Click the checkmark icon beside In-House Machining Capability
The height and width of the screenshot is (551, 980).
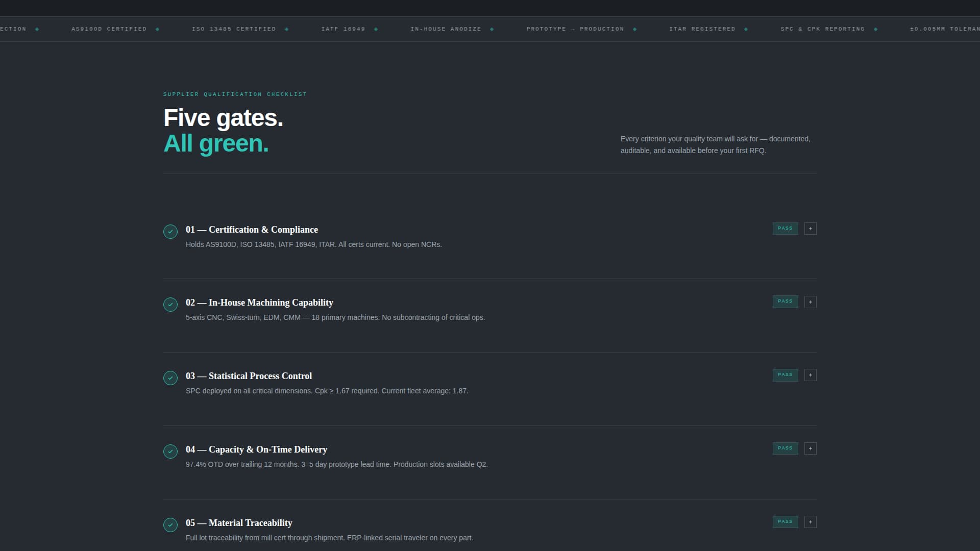pos(170,305)
